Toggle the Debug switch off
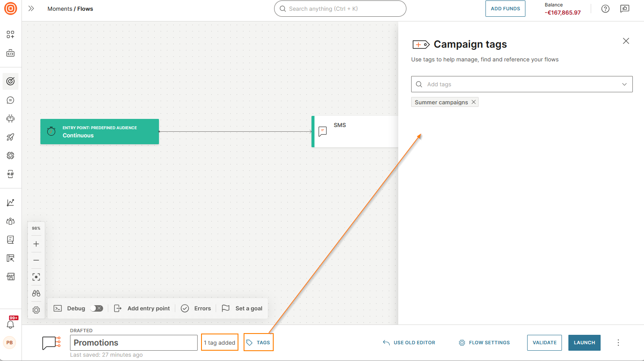The width and height of the screenshot is (644, 361). pos(97,308)
